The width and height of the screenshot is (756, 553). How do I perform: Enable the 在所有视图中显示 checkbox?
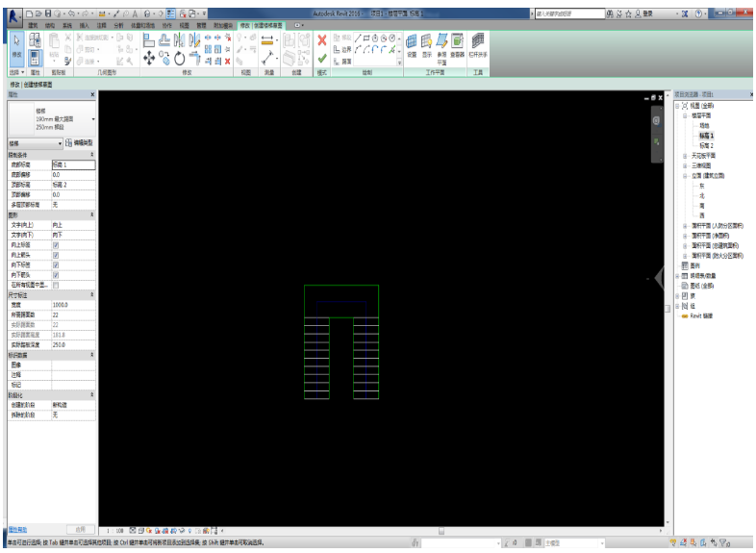coord(56,285)
